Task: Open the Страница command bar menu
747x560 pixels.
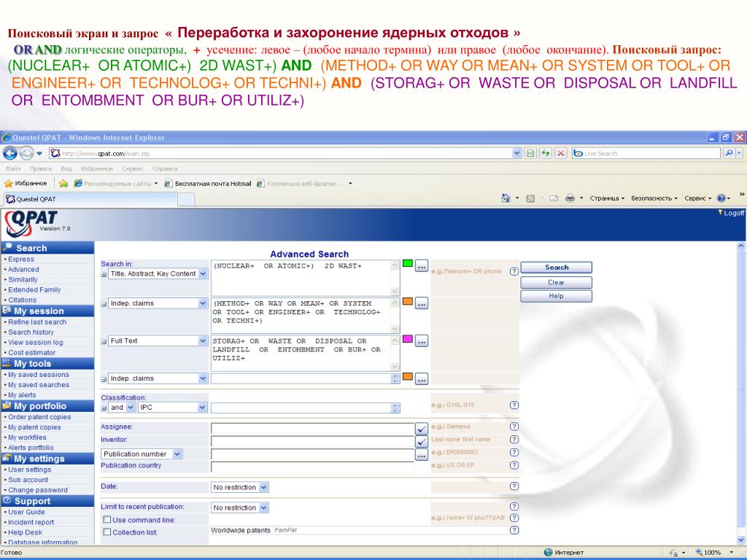Action: point(607,198)
